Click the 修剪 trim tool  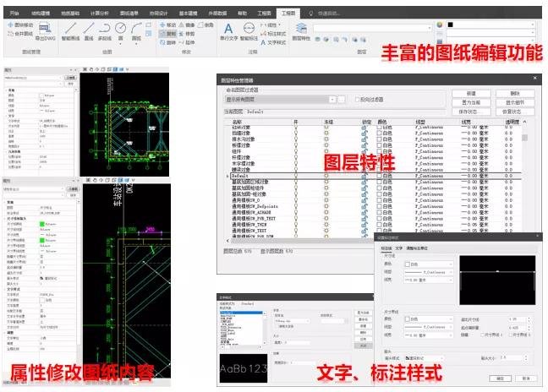click(187, 34)
